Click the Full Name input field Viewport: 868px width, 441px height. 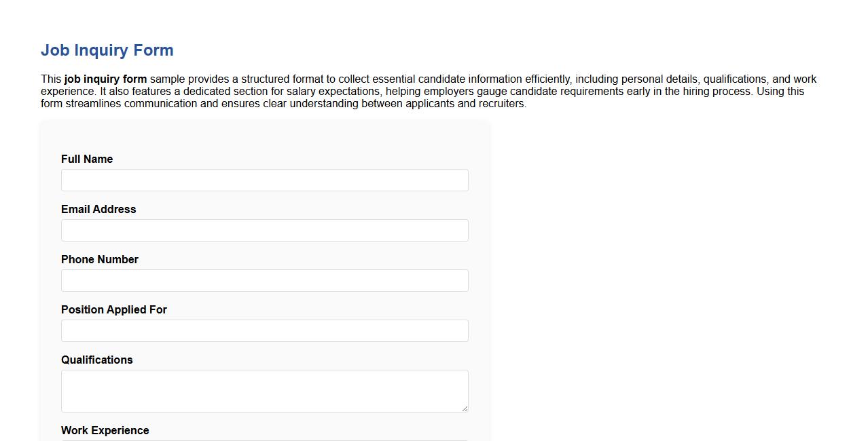click(x=264, y=180)
